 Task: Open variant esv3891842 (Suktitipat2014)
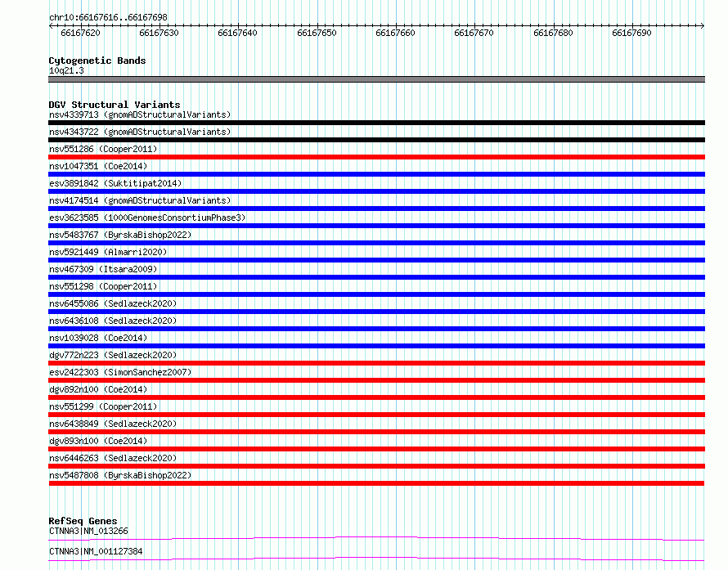point(115,183)
